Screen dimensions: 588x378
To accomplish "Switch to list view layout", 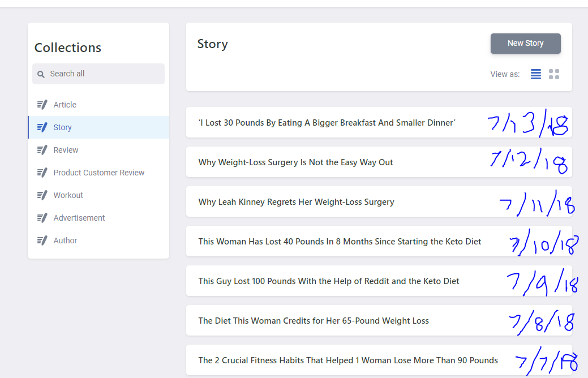I will [x=535, y=74].
